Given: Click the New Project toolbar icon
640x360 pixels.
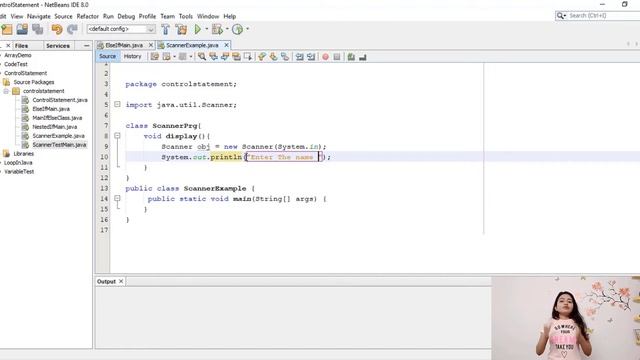Looking at the screenshot, I should (7, 29).
